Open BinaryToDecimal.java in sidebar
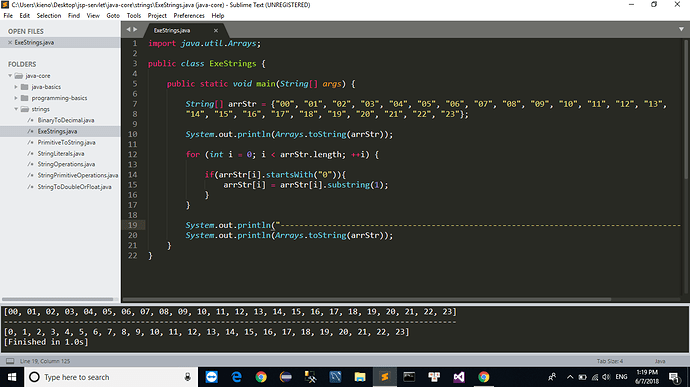The width and height of the screenshot is (690, 387). [66, 120]
